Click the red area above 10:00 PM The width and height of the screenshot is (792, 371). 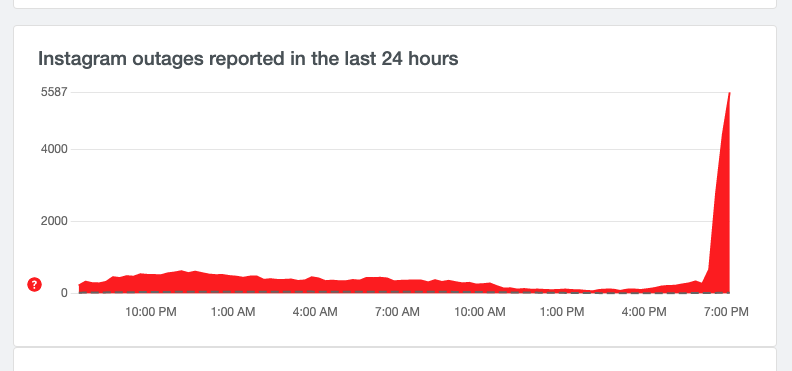point(151,284)
